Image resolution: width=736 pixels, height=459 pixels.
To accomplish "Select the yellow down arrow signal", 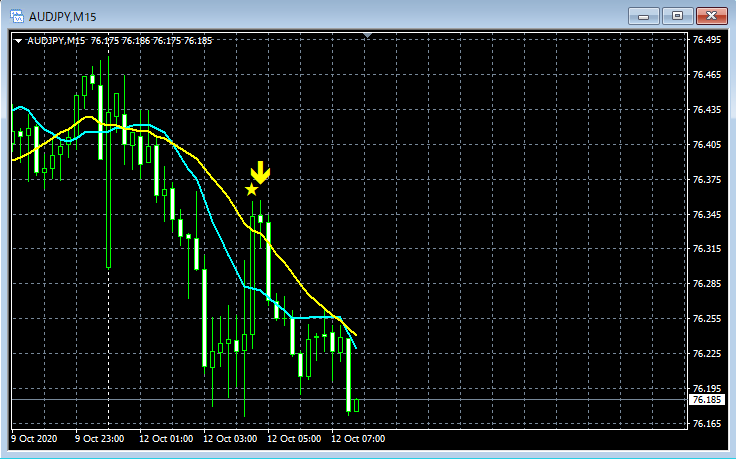I will coord(260,173).
